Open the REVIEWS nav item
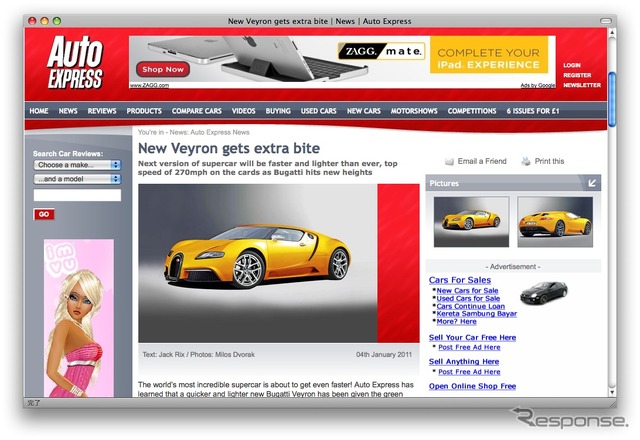 pyautogui.click(x=102, y=111)
